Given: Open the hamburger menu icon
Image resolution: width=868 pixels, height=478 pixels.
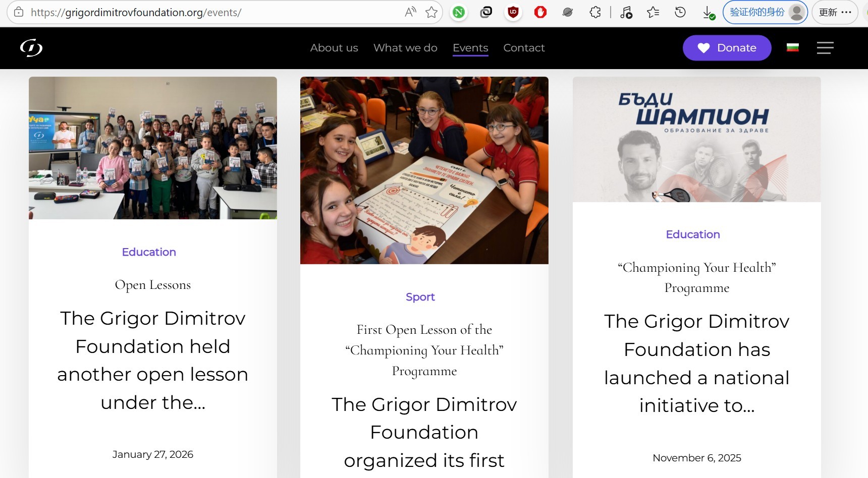Looking at the screenshot, I should click(x=825, y=48).
